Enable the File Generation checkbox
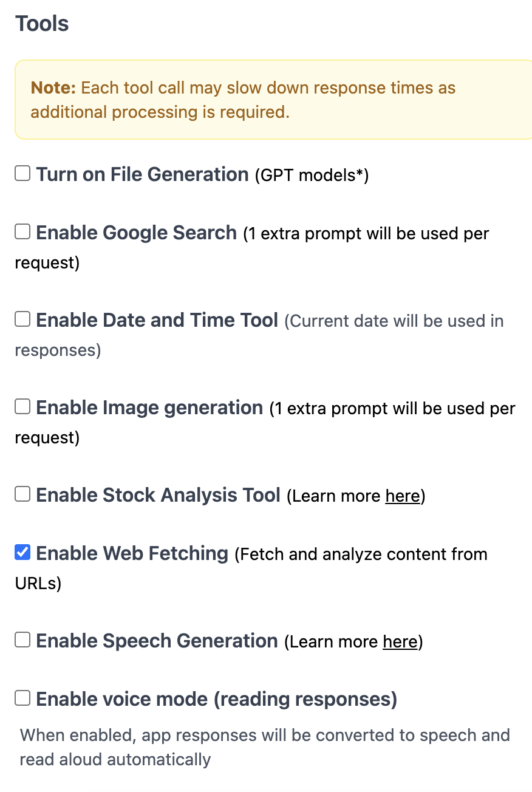 point(22,173)
